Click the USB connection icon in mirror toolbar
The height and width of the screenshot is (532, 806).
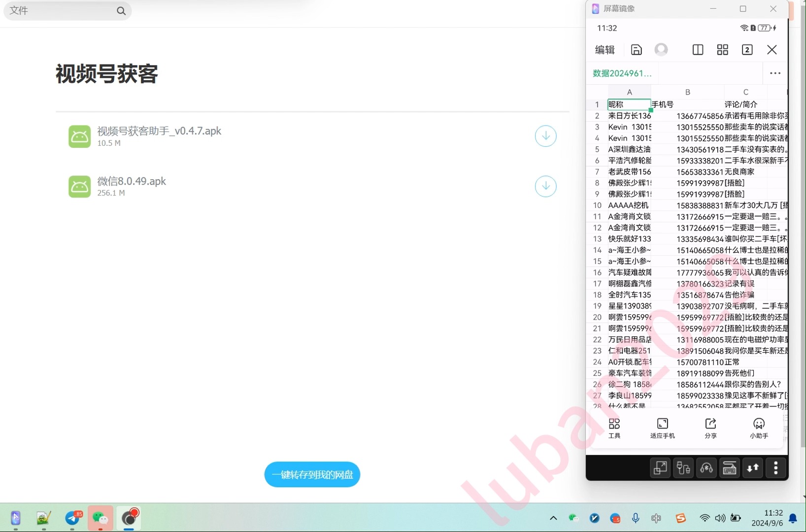pos(683,468)
